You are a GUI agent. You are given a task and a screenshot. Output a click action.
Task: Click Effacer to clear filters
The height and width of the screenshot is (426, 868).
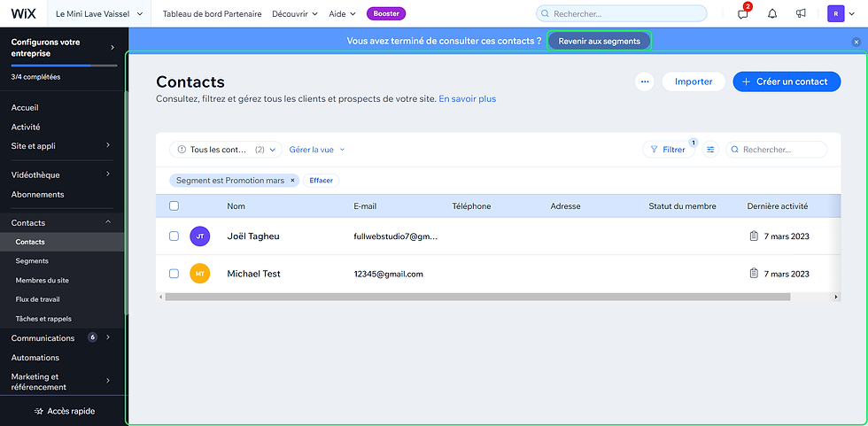(x=321, y=181)
